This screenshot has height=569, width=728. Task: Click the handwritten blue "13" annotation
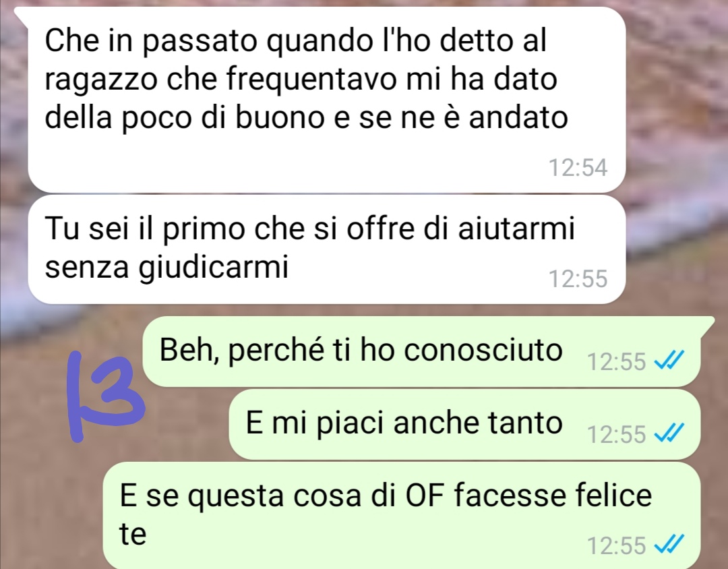pyautogui.click(x=107, y=397)
